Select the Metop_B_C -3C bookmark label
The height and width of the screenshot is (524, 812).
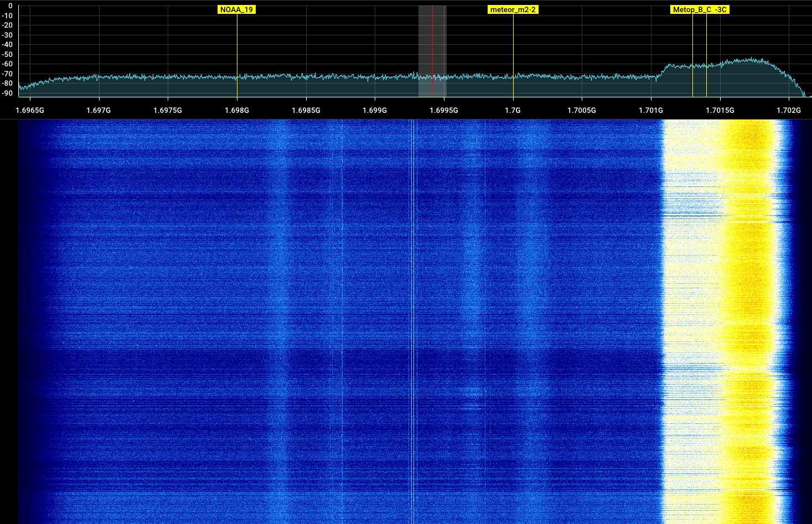[700, 9]
